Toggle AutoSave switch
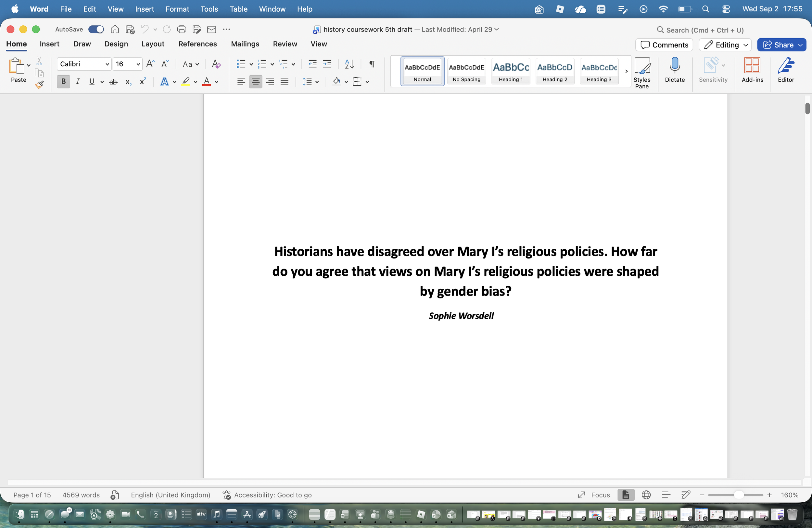Screen dimensions: 812x528 coord(96,29)
